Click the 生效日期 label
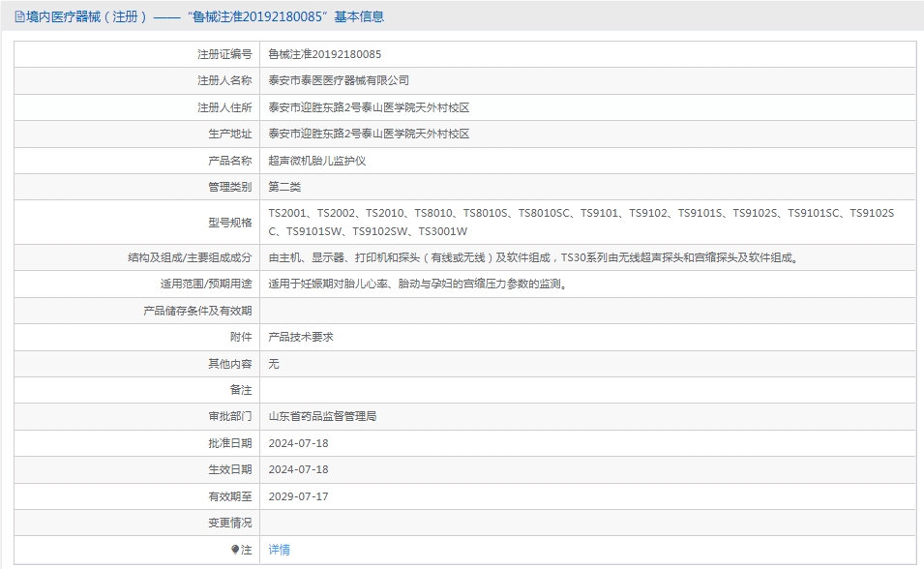This screenshot has width=924, height=569. click(230, 470)
